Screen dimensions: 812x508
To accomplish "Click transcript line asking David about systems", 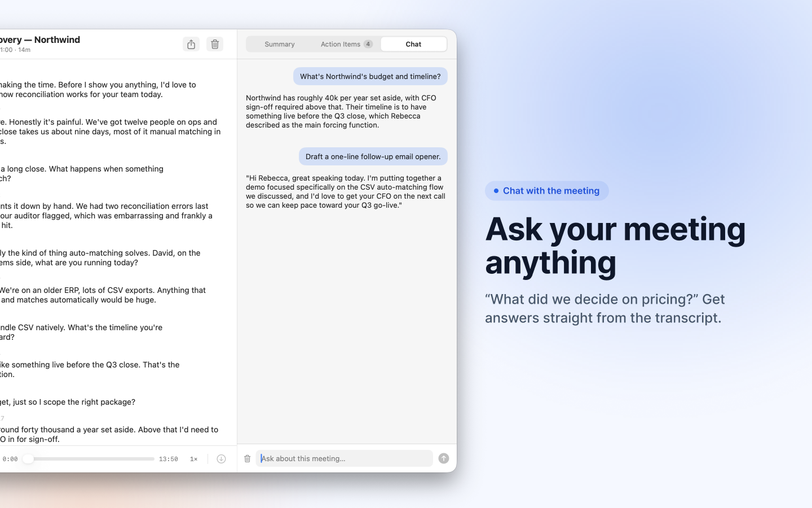I will click(x=100, y=257).
